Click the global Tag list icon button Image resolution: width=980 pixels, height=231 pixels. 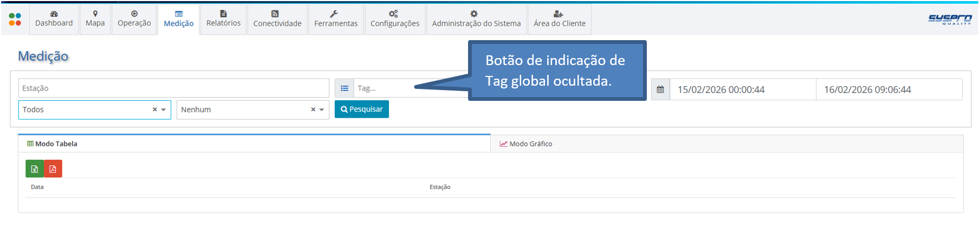click(345, 88)
